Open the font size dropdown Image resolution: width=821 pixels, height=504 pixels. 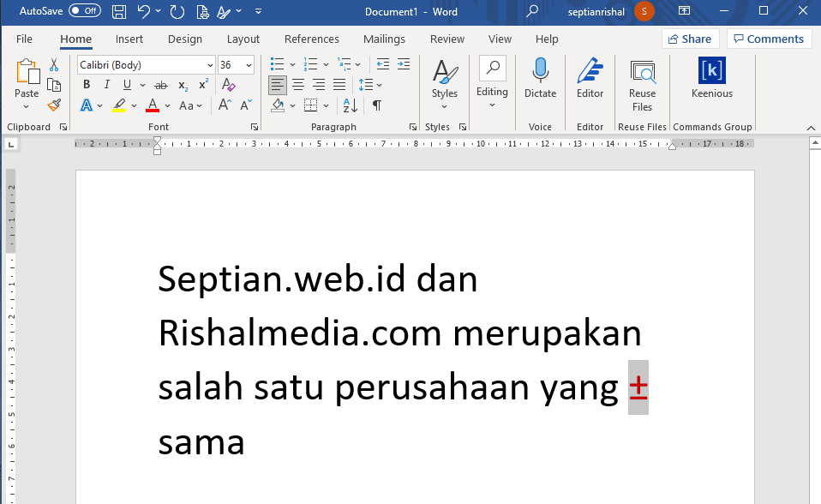point(249,65)
